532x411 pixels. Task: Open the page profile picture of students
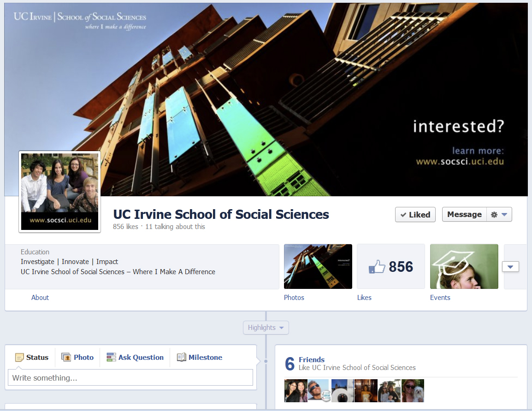pyautogui.click(x=60, y=192)
